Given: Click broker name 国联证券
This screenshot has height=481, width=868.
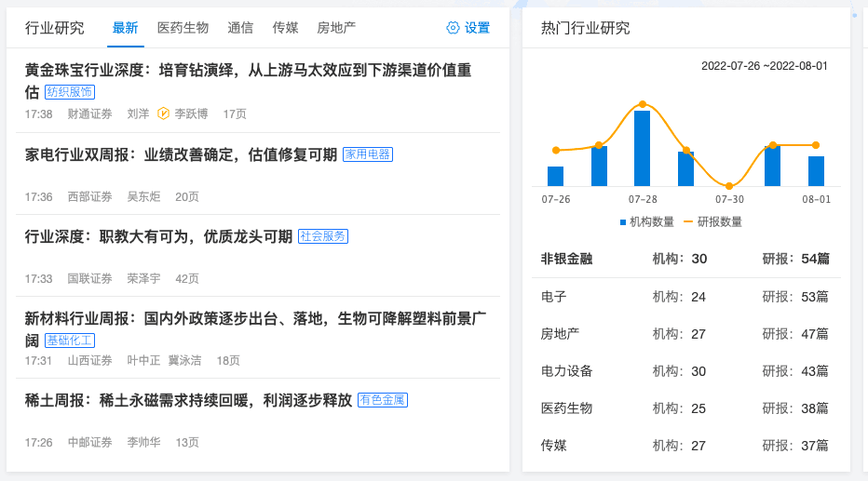Looking at the screenshot, I should (89, 279).
